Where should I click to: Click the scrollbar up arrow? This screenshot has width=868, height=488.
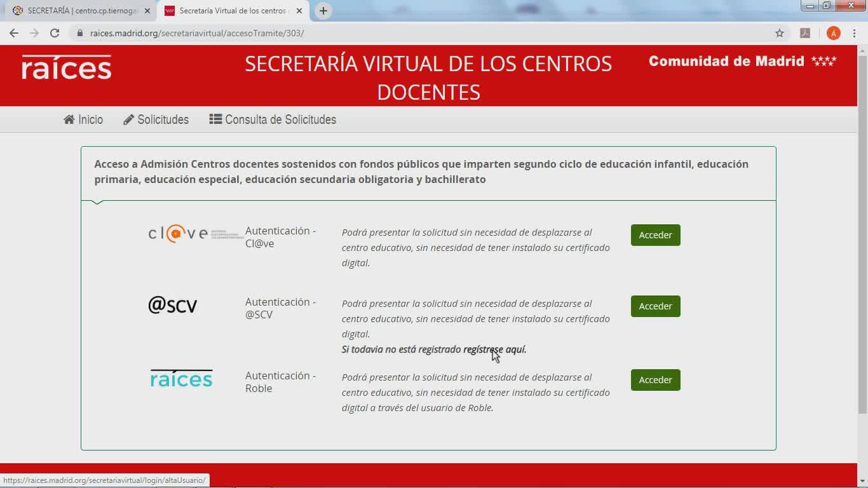(x=862, y=50)
